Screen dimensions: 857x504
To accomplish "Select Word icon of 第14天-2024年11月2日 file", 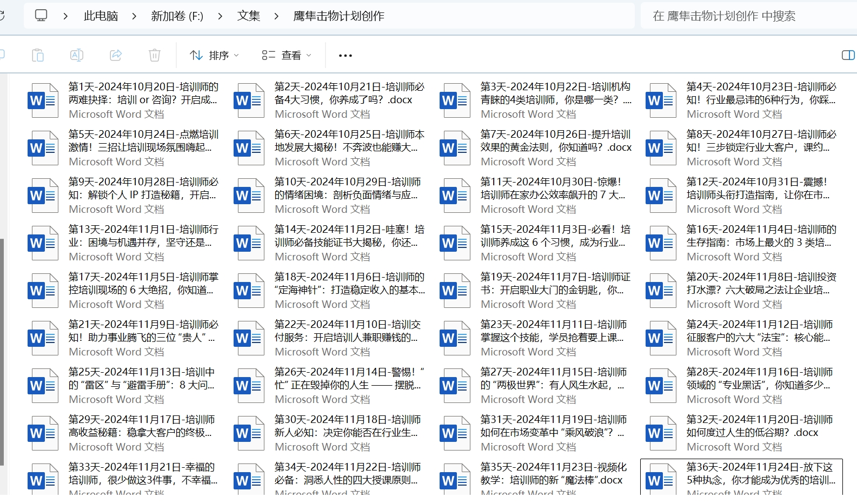I will (x=249, y=243).
